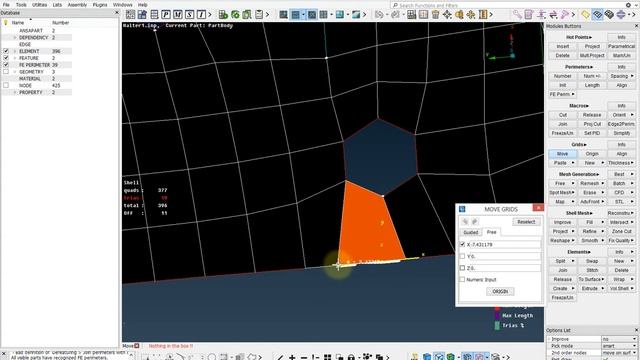The width and height of the screenshot is (640, 360).
Task: Click the four-arrow move view icon
Action: pos(447,15)
